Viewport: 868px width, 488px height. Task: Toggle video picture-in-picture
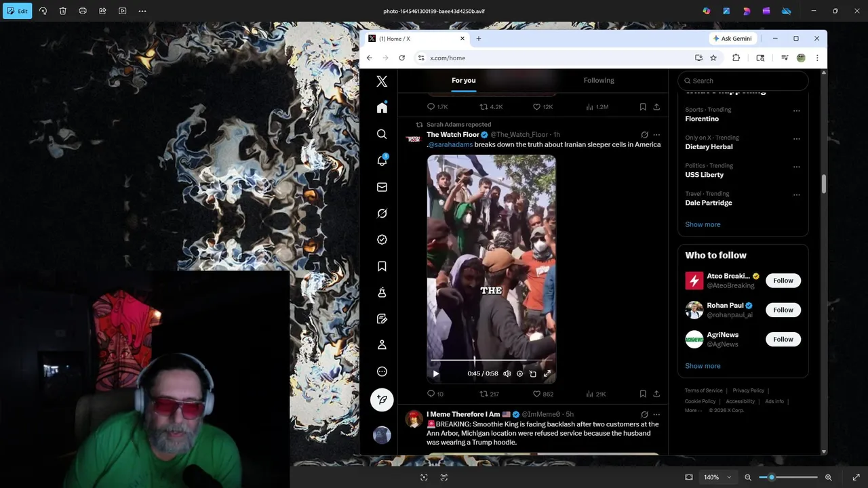[533, 373]
